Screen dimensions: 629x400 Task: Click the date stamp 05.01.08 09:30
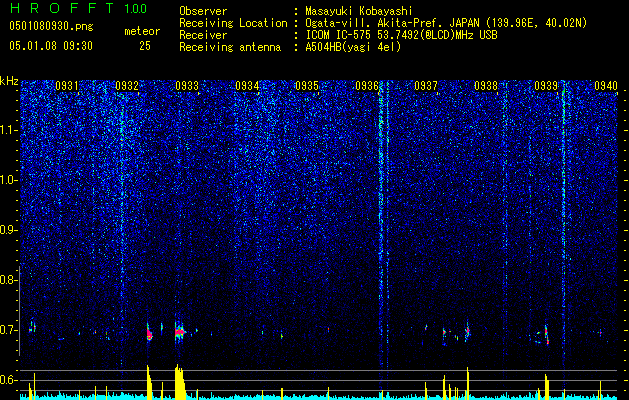pos(51,46)
